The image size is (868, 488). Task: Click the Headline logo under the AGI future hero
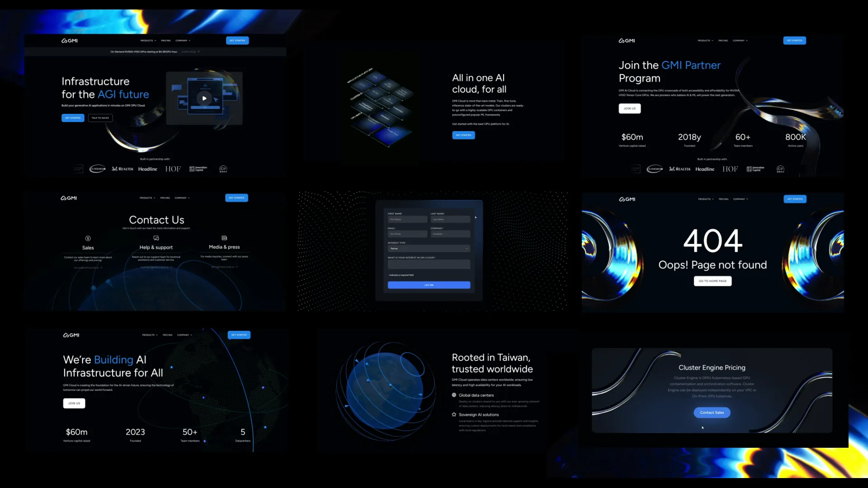click(x=148, y=169)
